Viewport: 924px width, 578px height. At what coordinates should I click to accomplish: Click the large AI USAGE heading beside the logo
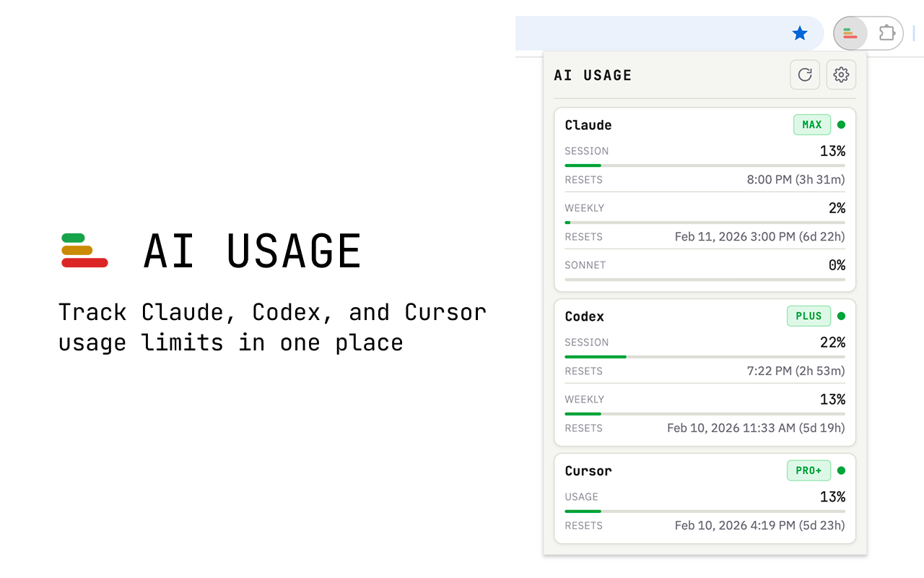[x=252, y=251]
